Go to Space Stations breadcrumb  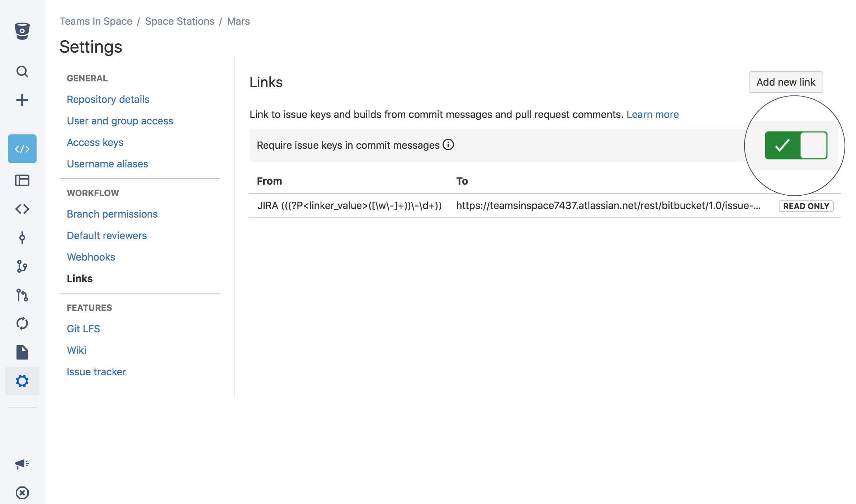[x=179, y=21]
